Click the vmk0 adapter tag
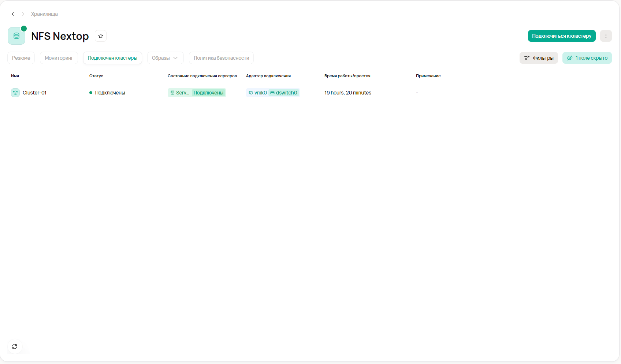Viewport: 621px width, 364px height. 258,93
